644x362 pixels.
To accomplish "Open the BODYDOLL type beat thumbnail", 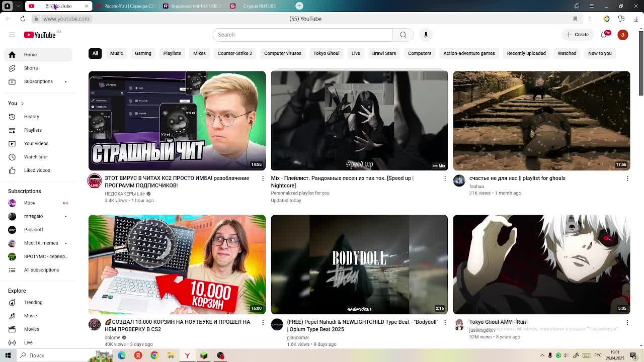I will point(359,264).
